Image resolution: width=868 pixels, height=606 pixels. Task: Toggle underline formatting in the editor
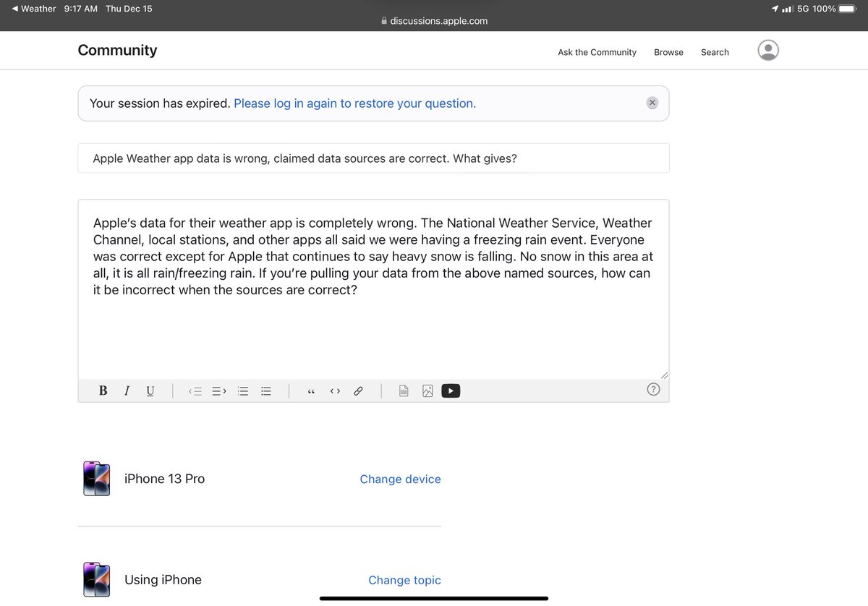(150, 391)
